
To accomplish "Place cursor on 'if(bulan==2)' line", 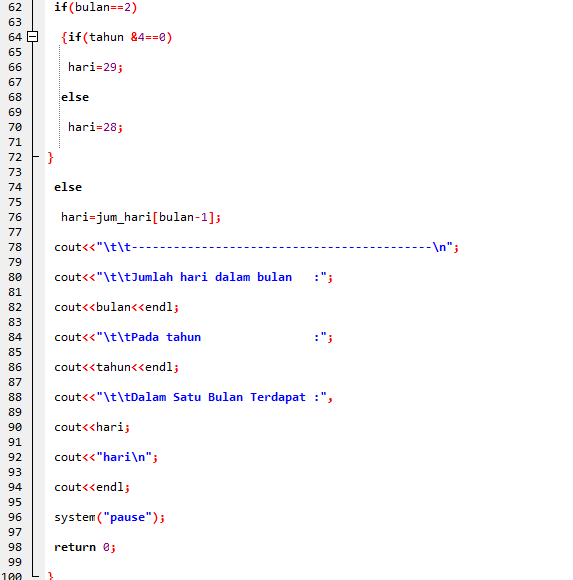I will (96, 7).
